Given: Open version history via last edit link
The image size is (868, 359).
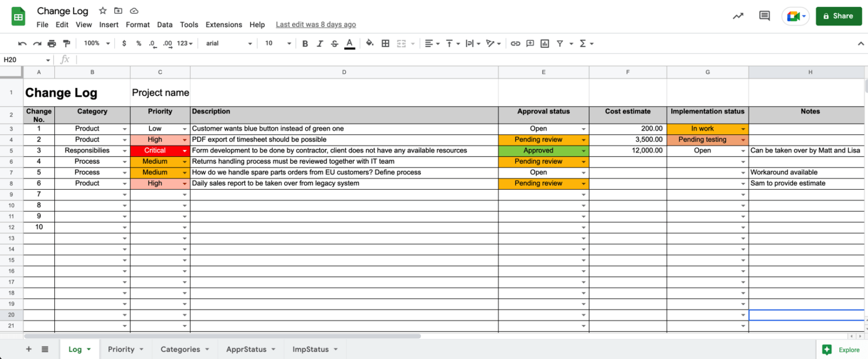Looking at the screenshot, I should click(x=315, y=24).
